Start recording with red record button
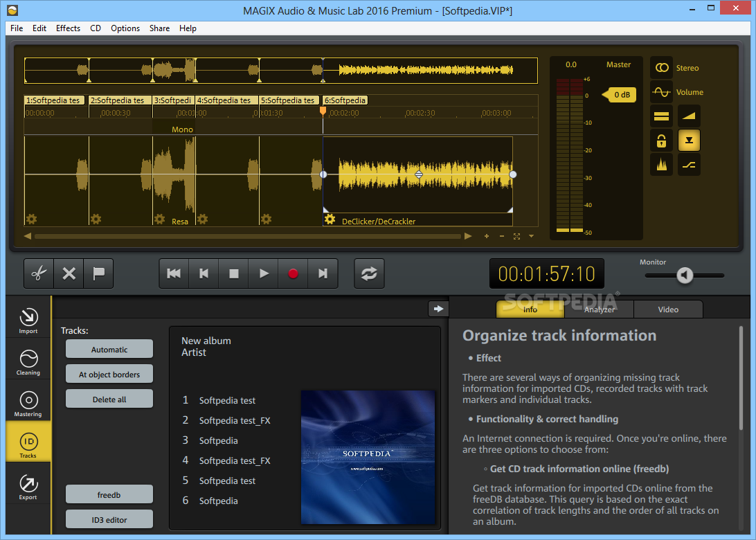This screenshot has height=540, width=756. coord(293,273)
